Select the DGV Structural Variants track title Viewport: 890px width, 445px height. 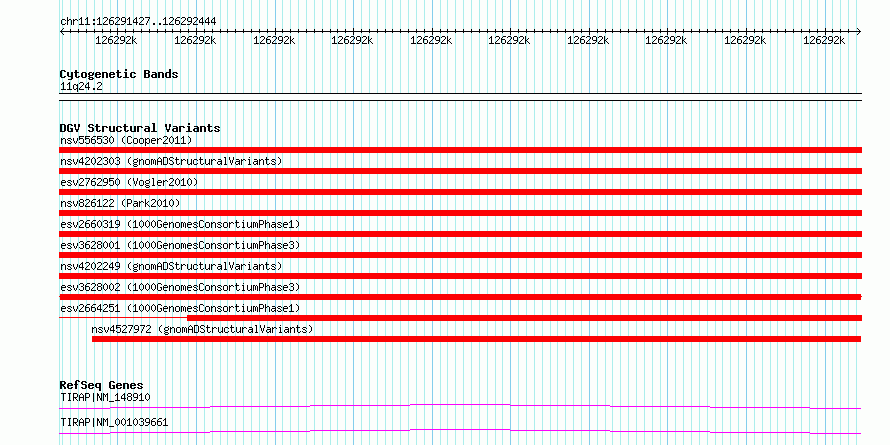(140, 128)
